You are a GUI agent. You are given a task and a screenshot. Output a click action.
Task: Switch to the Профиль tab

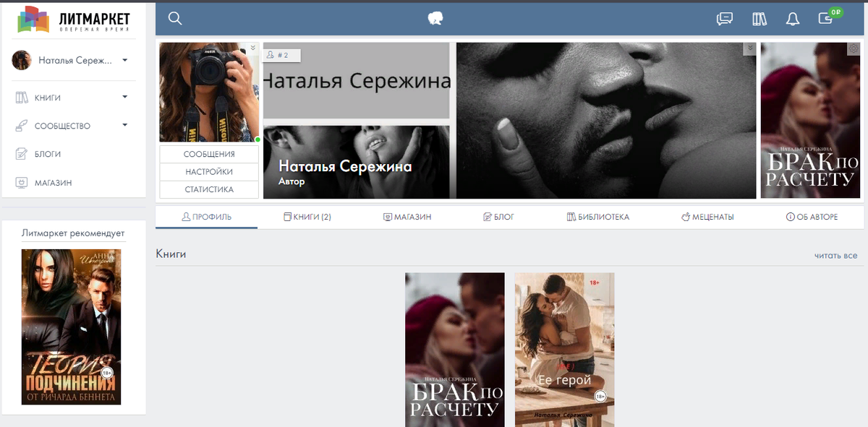[206, 217]
